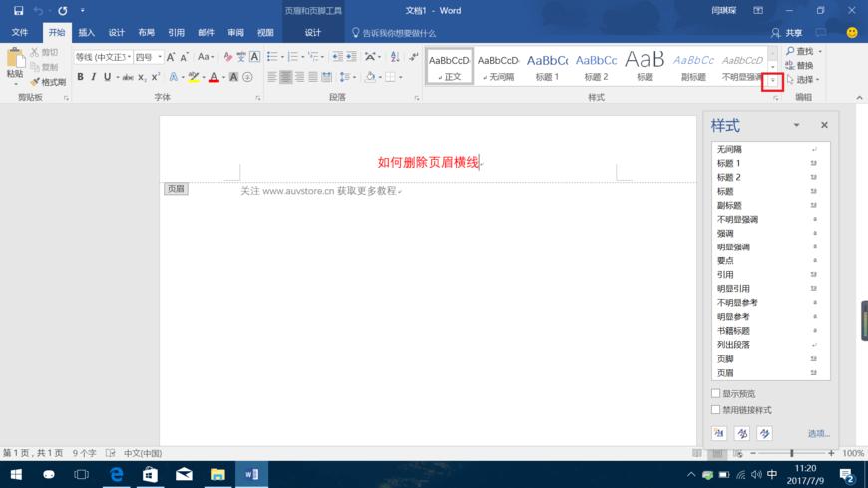Open the header tools 设计 tab

[312, 33]
